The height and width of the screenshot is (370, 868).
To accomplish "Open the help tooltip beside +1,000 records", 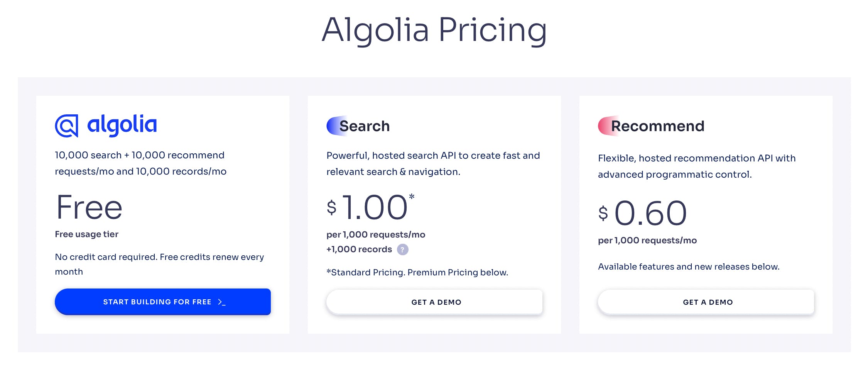I will coord(402,249).
